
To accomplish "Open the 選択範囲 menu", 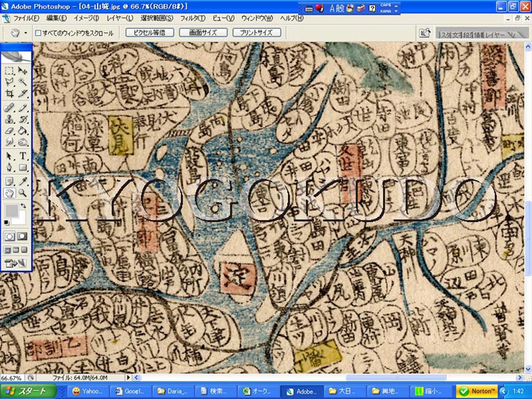I will point(156,18).
